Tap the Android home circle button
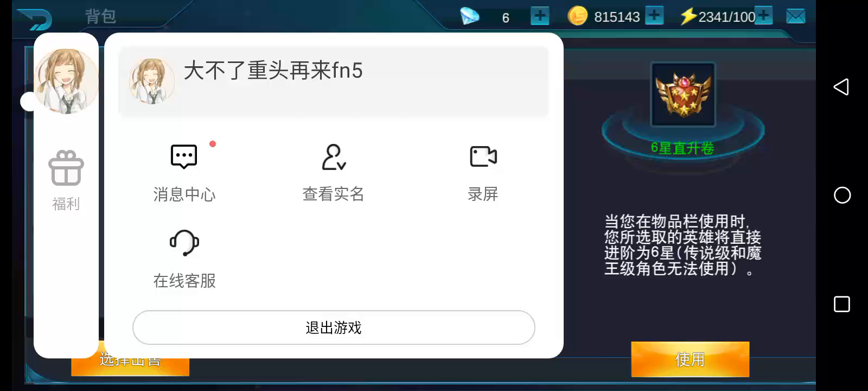868x391 pixels. coord(842,195)
